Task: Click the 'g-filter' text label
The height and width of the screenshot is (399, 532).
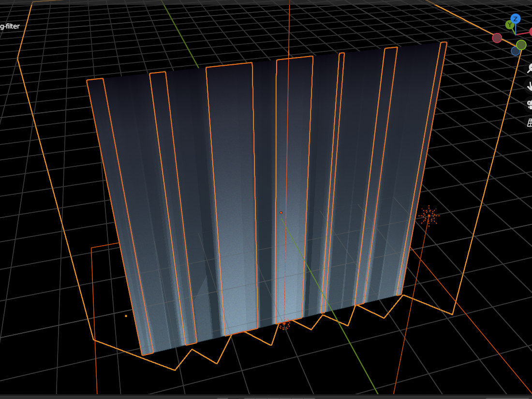Action: coord(10,26)
